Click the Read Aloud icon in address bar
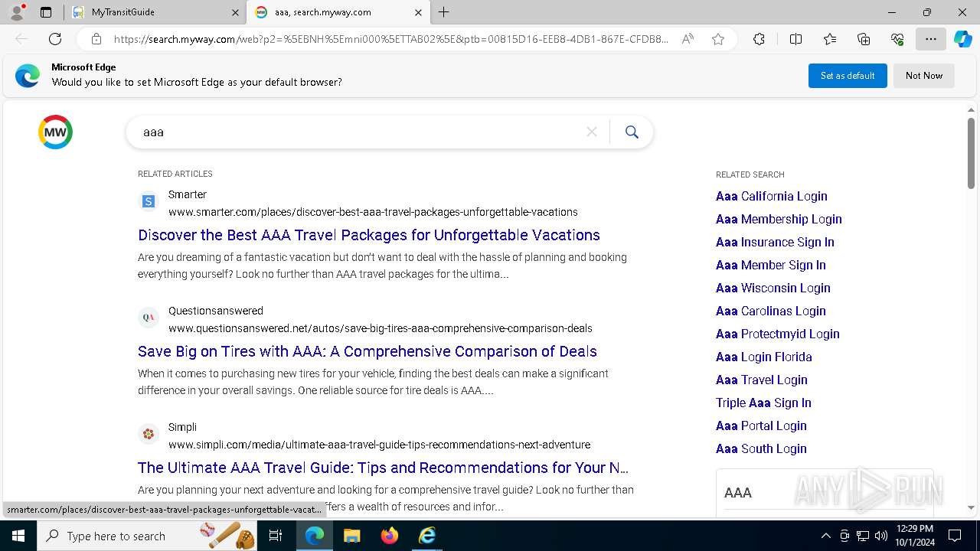Screen dimensions: 980x551 [x=688, y=39]
